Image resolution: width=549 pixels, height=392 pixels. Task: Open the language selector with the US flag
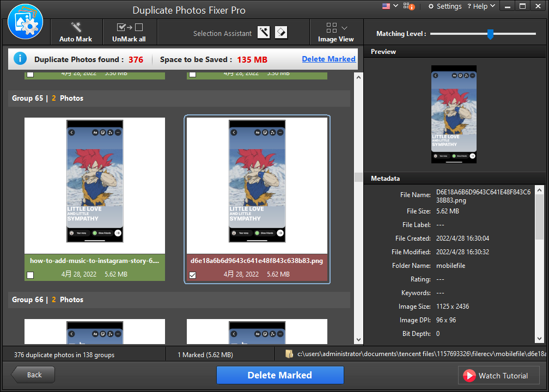click(x=390, y=6)
